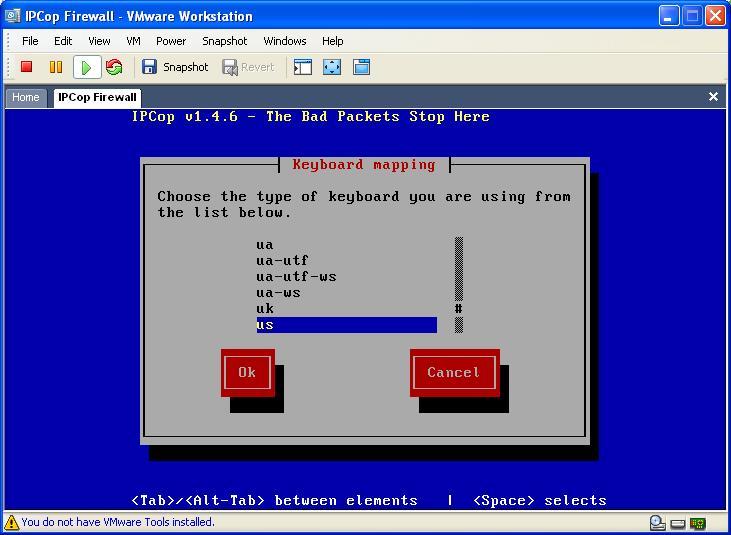Click the Revert toolbar button

point(248,67)
